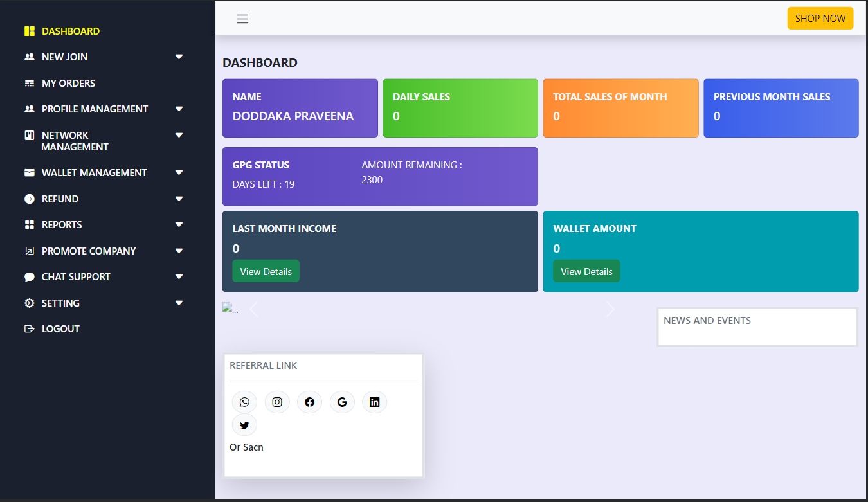
Task: Expand Wallet Management dropdown arrow
Action: [x=179, y=172]
